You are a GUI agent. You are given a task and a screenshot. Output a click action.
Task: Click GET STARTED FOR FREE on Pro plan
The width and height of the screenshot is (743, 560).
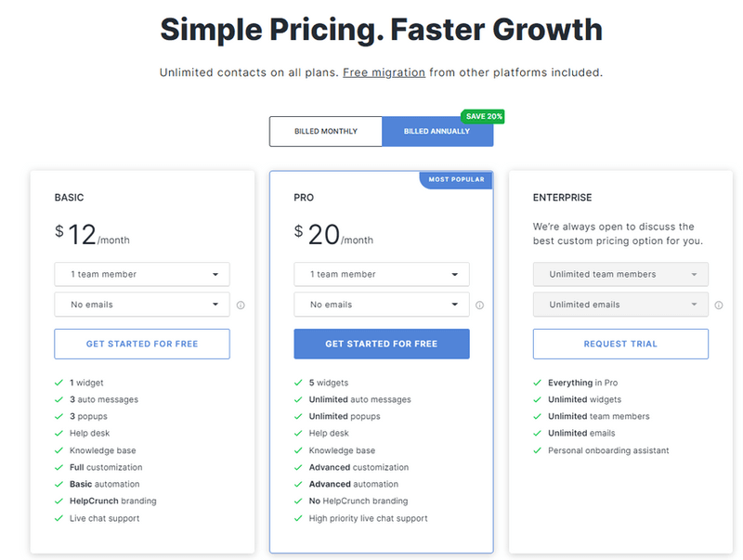[381, 344]
